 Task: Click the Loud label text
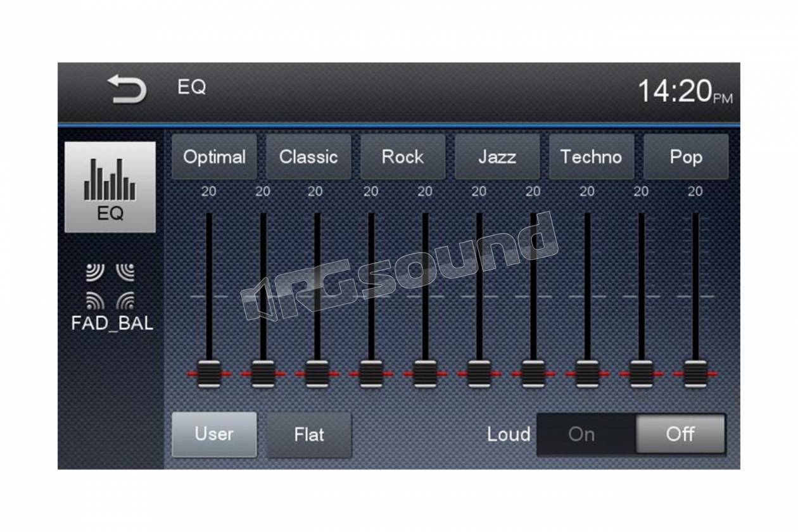[509, 434]
